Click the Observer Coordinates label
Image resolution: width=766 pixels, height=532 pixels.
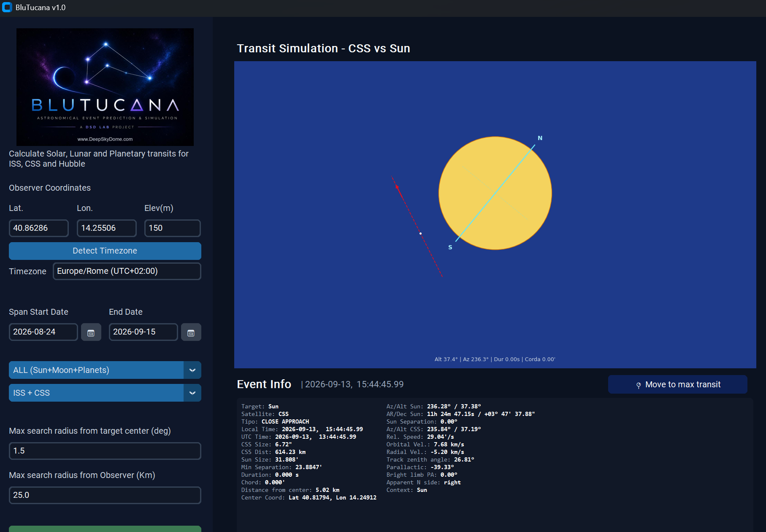coord(50,188)
